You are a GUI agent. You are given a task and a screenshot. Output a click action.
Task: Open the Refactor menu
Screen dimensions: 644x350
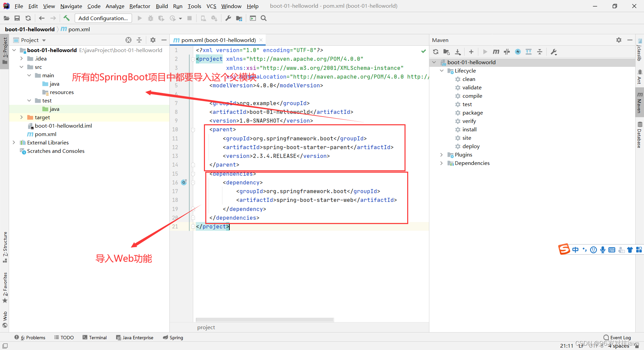[x=140, y=6]
